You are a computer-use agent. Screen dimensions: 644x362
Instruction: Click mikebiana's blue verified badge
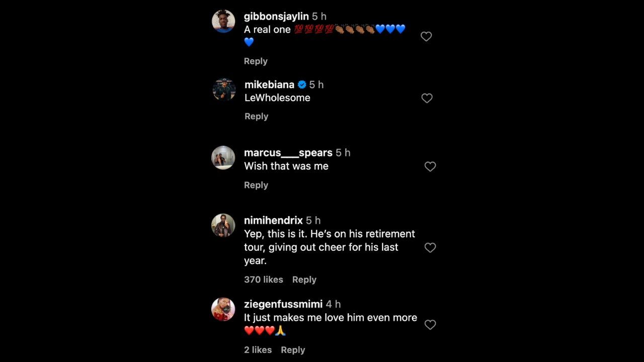[x=301, y=84]
